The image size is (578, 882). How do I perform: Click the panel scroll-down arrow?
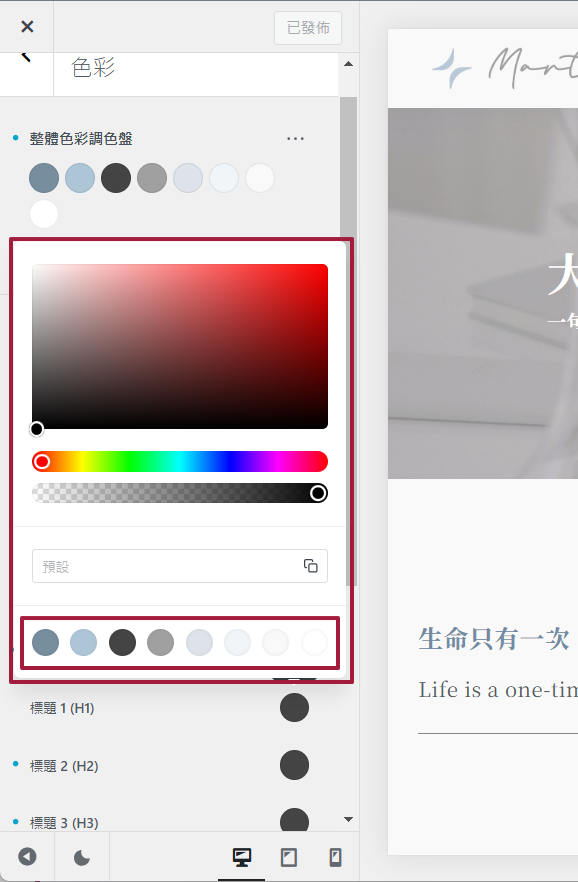tap(349, 820)
